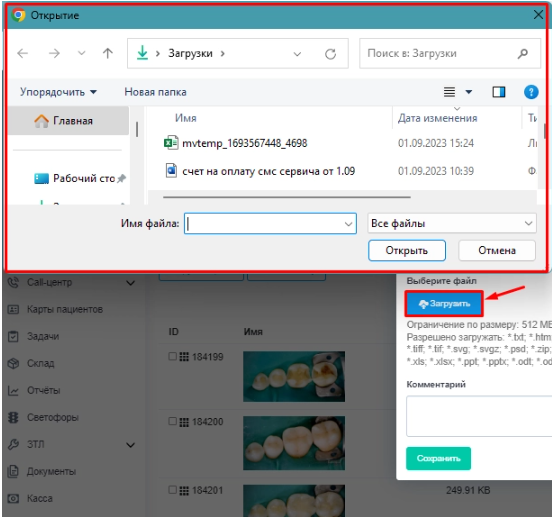The image size is (552, 517).
Task: Open the Имя файла dropdown arrow
Action: (349, 224)
